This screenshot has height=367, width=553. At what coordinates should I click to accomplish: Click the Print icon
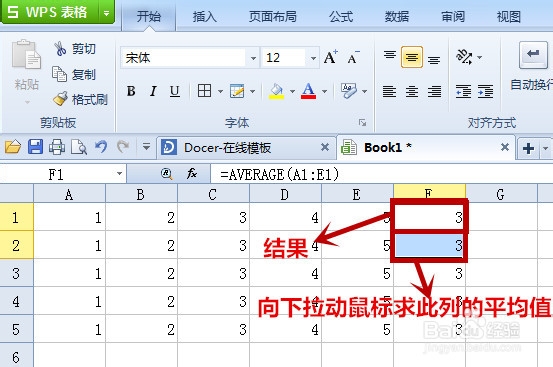coord(57,147)
